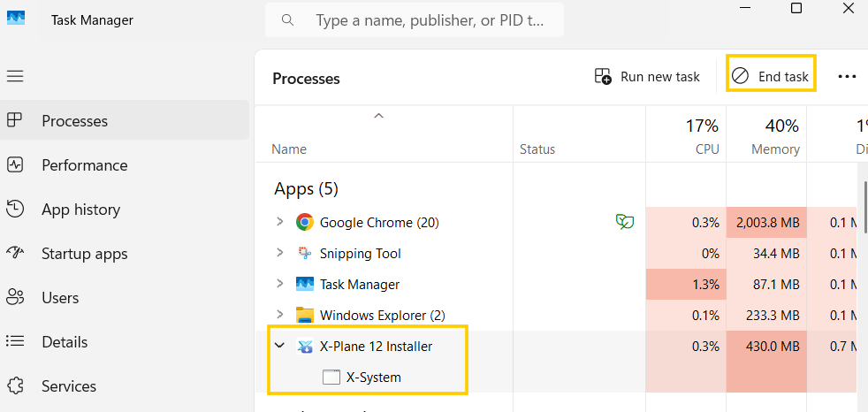Click the App history clock icon
This screenshot has width=868, height=412.
pyautogui.click(x=15, y=209)
